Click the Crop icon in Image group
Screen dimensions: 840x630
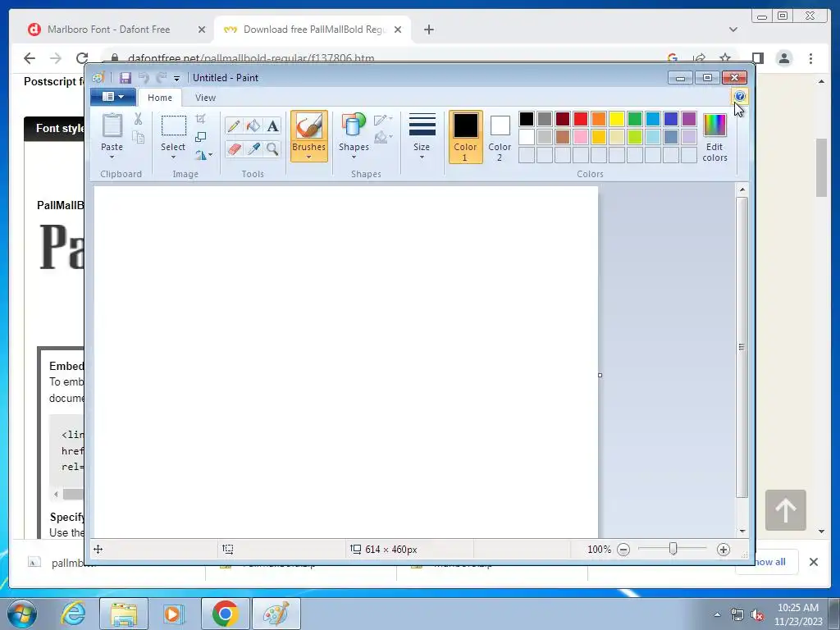200,119
